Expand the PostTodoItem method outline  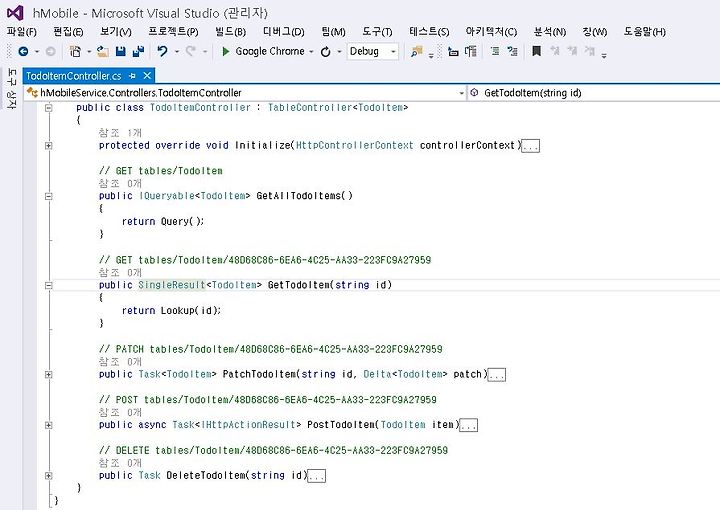48,425
